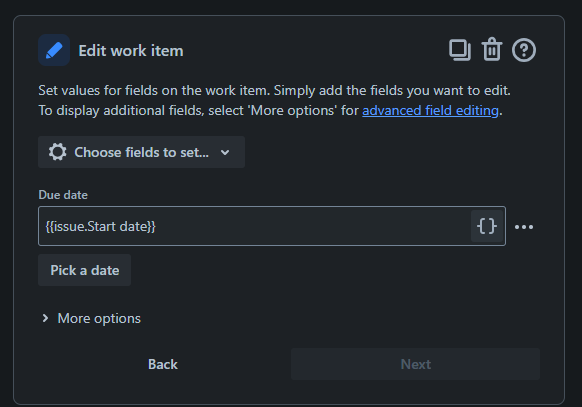
Task: Click the {{issue.Start date}} text in field
Action: pyautogui.click(x=101, y=226)
